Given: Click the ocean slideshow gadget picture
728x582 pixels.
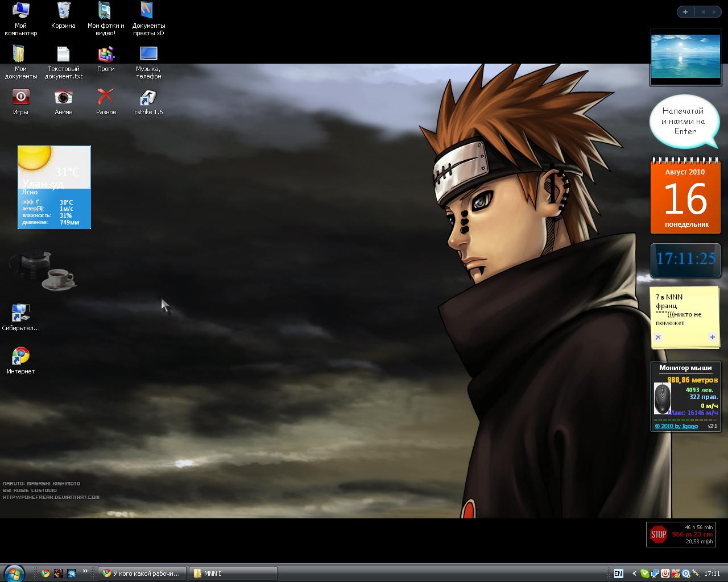Looking at the screenshot, I should point(685,56).
